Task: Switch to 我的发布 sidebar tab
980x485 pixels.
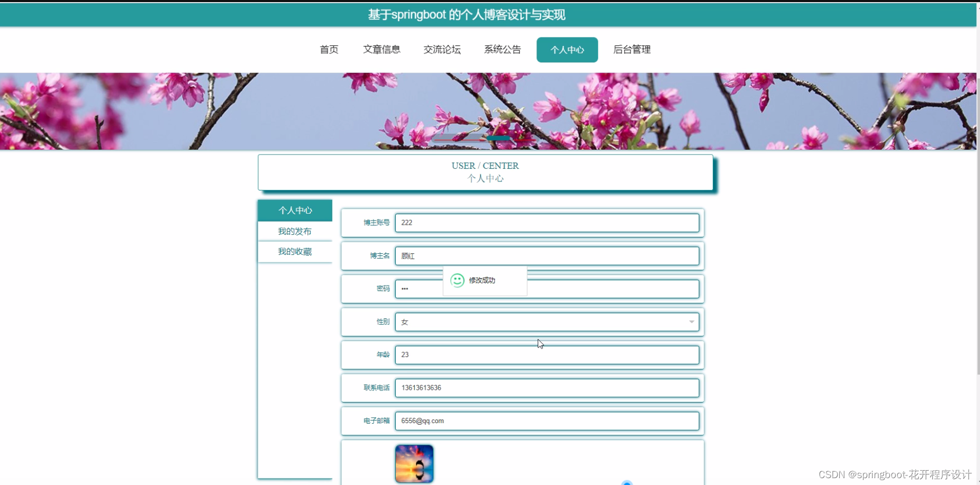Action: 295,231
